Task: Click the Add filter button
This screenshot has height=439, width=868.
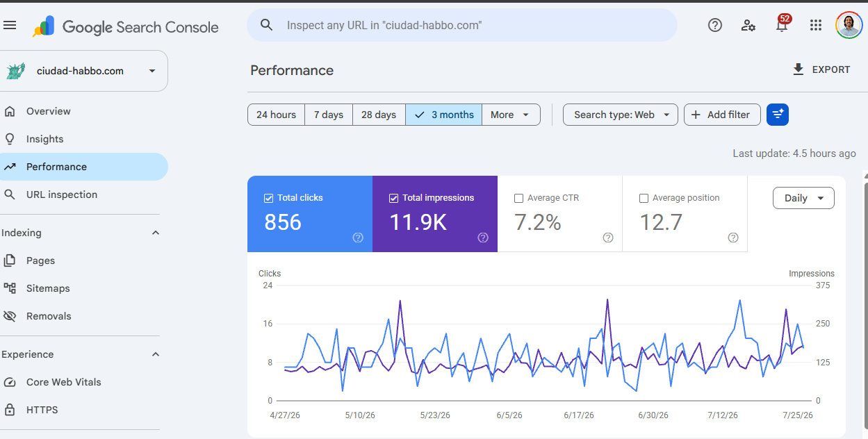Action: tap(722, 115)
